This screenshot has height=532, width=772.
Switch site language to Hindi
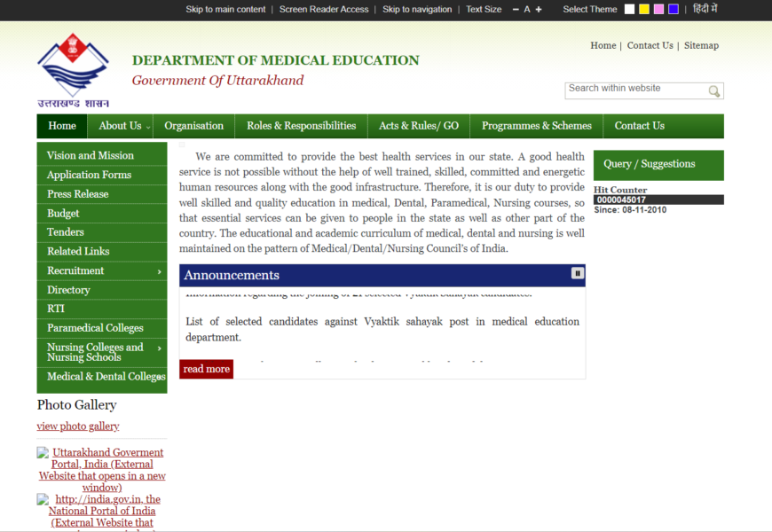[705, 9]
